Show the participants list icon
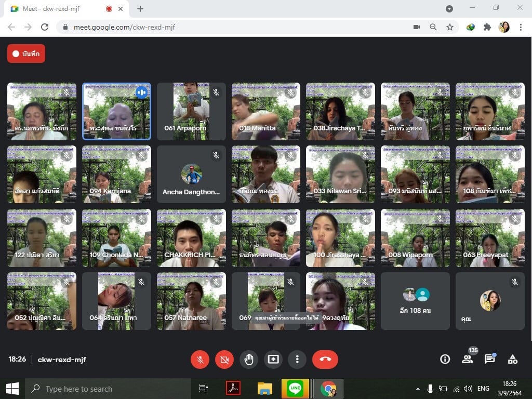The width and height of the screenshot is (532, 399). [x=467, y=359]
